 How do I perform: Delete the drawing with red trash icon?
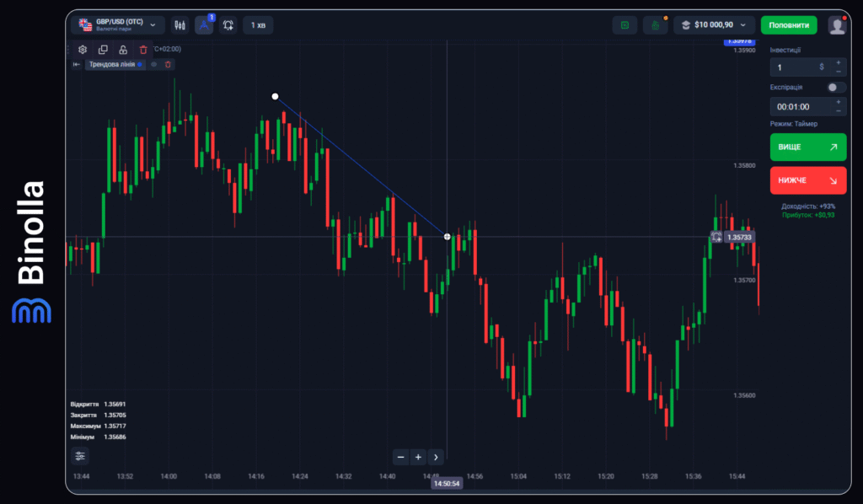pyautogui.click(x=143, y=50)
